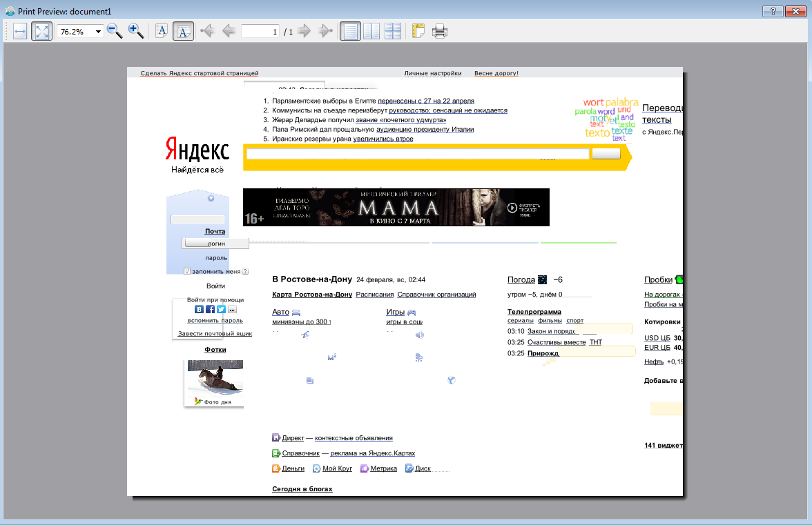Jump to the last page arrow

[x=325, y=31]
